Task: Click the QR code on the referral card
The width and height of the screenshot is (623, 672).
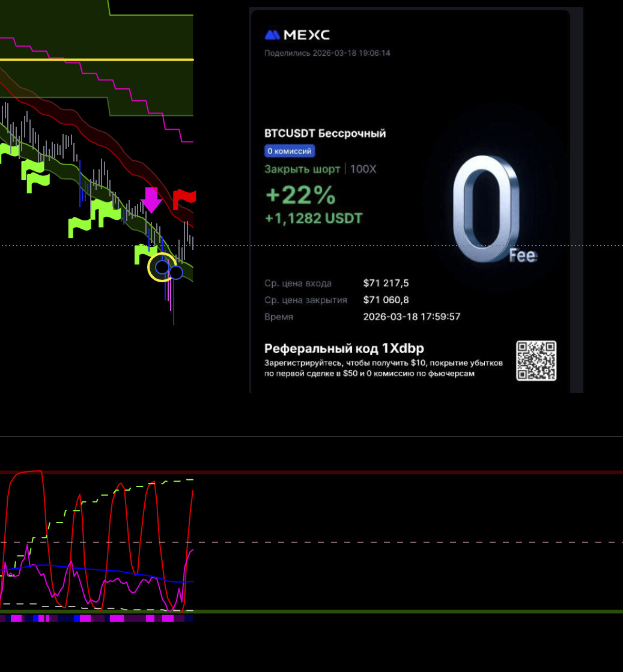Action: (536, 361)
